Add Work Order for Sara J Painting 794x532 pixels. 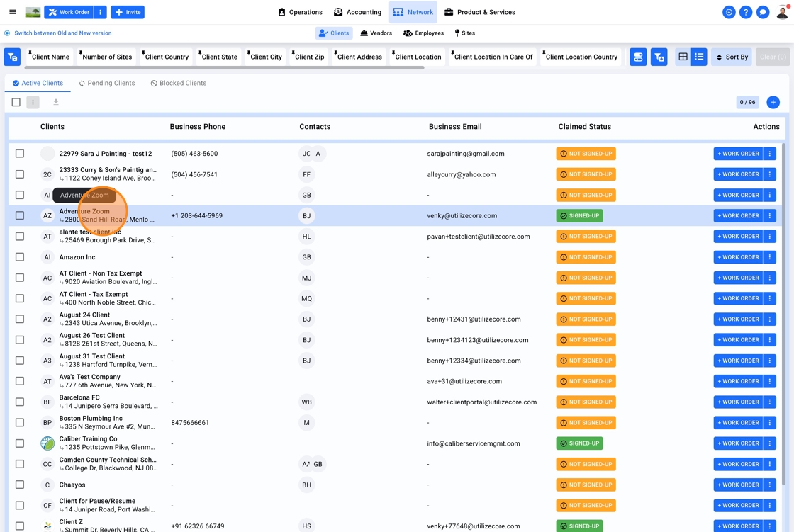pos(738,154)
